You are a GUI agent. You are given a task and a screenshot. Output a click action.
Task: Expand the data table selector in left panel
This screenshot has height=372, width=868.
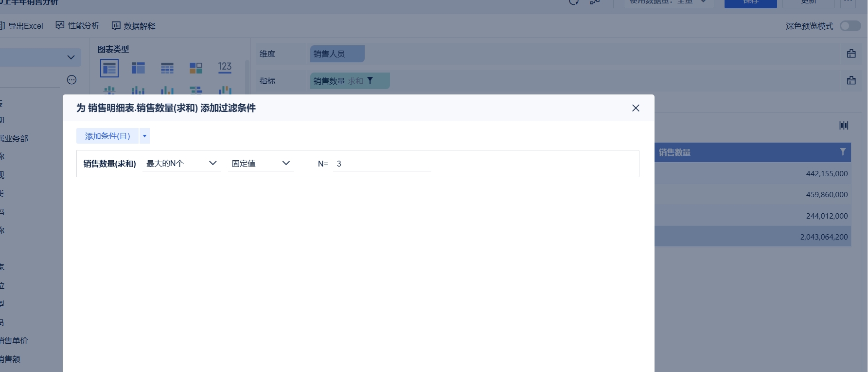[x=71, y=57]
